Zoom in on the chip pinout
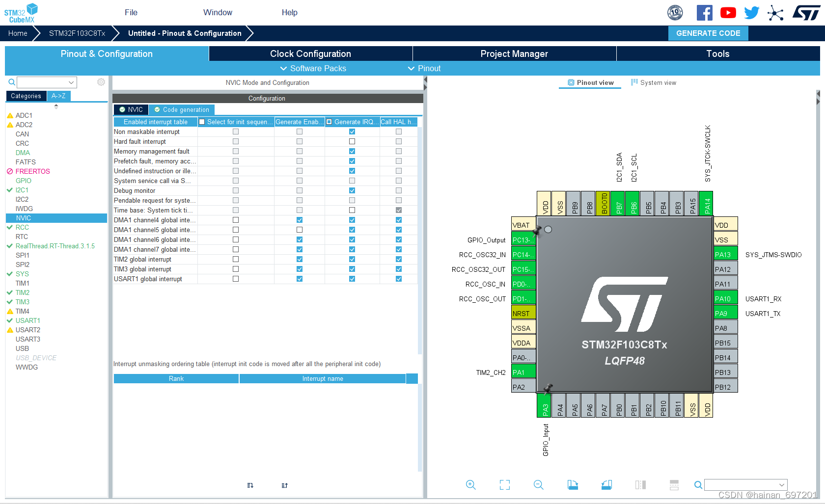The height and width of the screenshot is (504, 825). (470, 485)
